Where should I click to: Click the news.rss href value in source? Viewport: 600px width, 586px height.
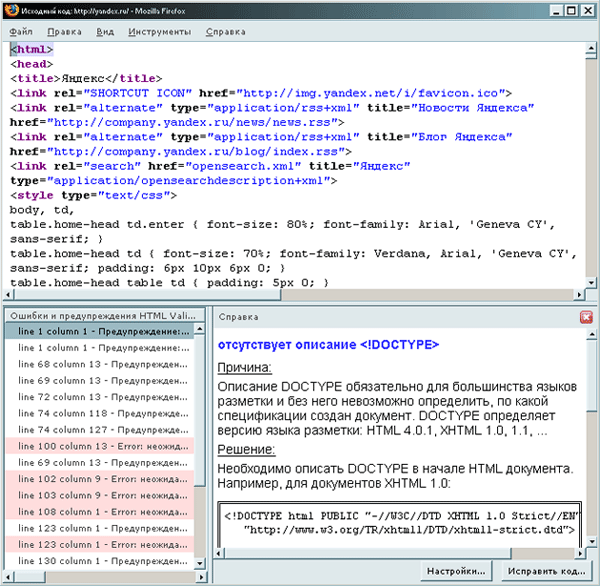(192, 122)
